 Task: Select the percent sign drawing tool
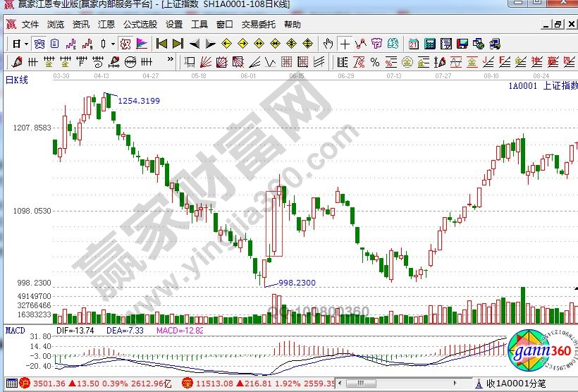(375, 61)
